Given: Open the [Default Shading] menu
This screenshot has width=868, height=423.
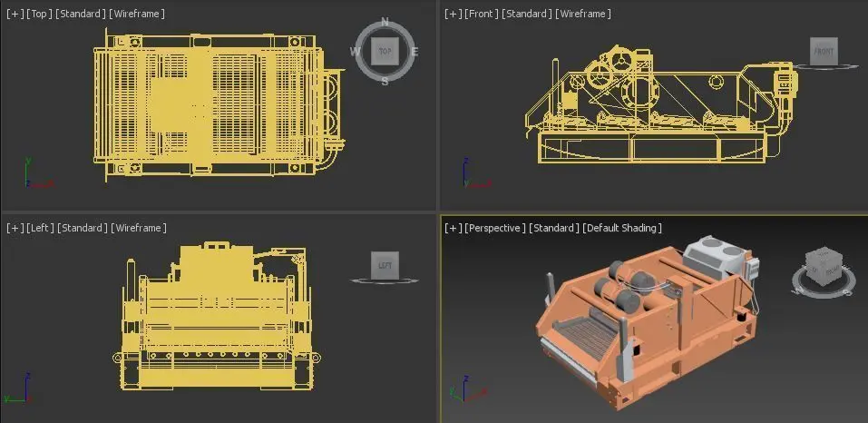Looking at the screenshot, I should pos(622,228).
